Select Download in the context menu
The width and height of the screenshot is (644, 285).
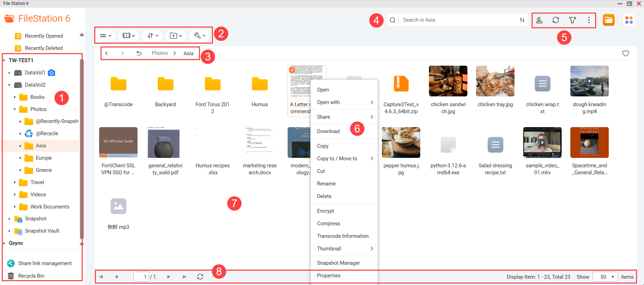click(x=344, y=131)
